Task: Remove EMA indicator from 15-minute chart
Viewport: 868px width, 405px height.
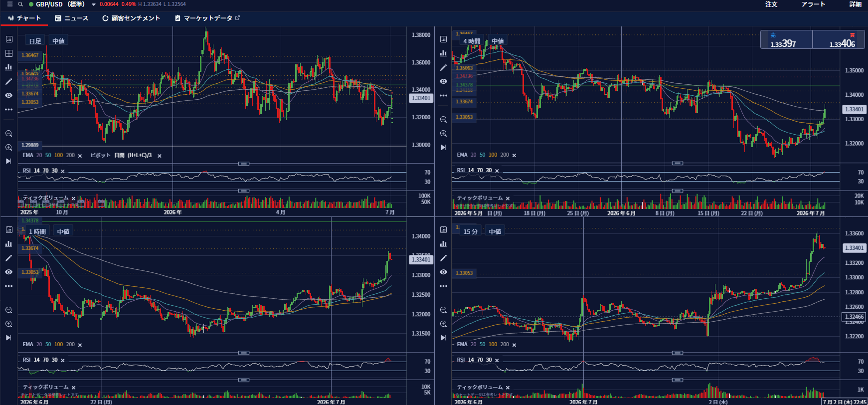Action: point(514,345)
